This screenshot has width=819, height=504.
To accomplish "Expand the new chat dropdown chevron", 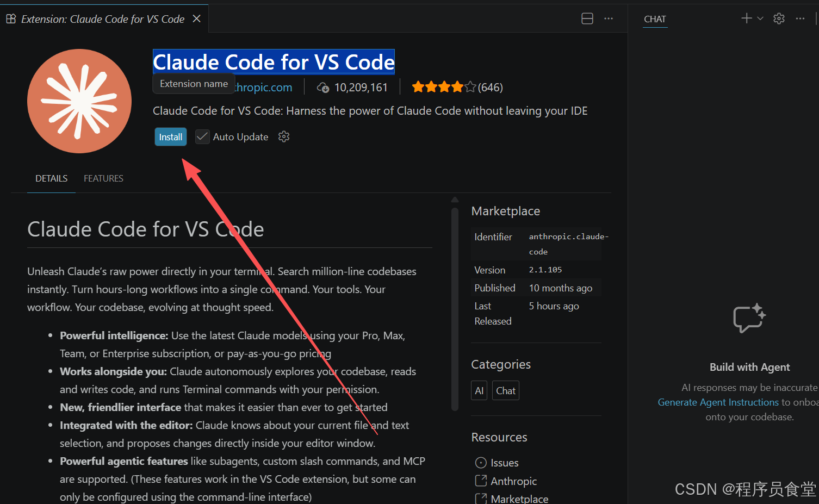I will 760,18.
